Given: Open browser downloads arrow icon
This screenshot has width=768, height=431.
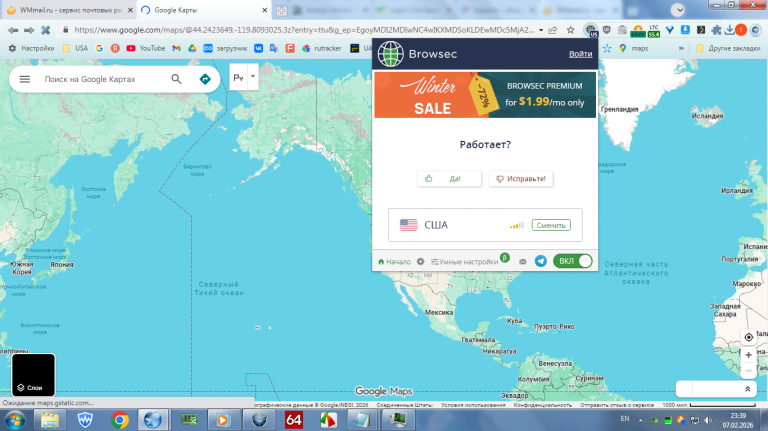Looking at the screenshot, I should [729, 30].
